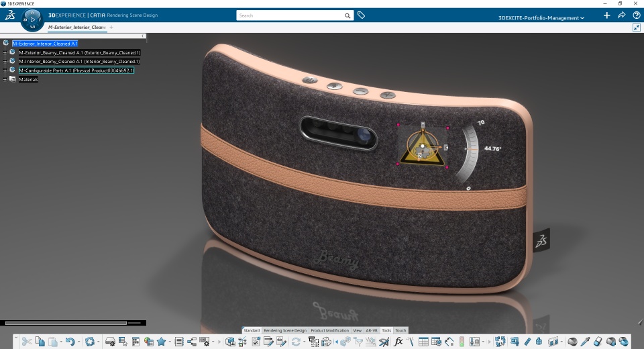
Task: Expand the Materials tree node
Action: 5,79
